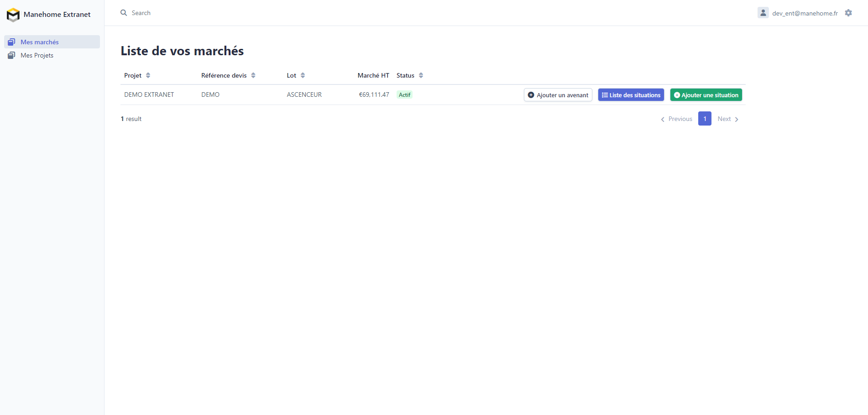The image size is (868, 415).
Task: Sort by the Lot column arrows
Action: [303, 75]
